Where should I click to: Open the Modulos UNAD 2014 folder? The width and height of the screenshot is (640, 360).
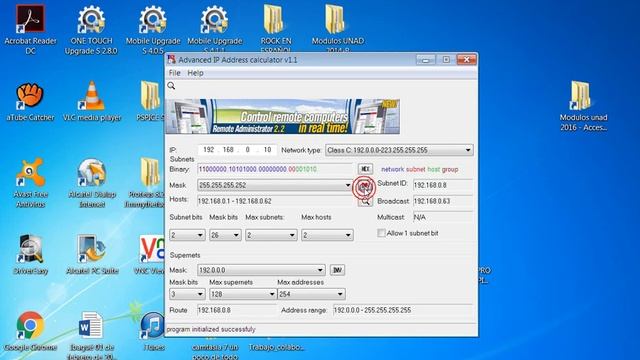point(337,27)
